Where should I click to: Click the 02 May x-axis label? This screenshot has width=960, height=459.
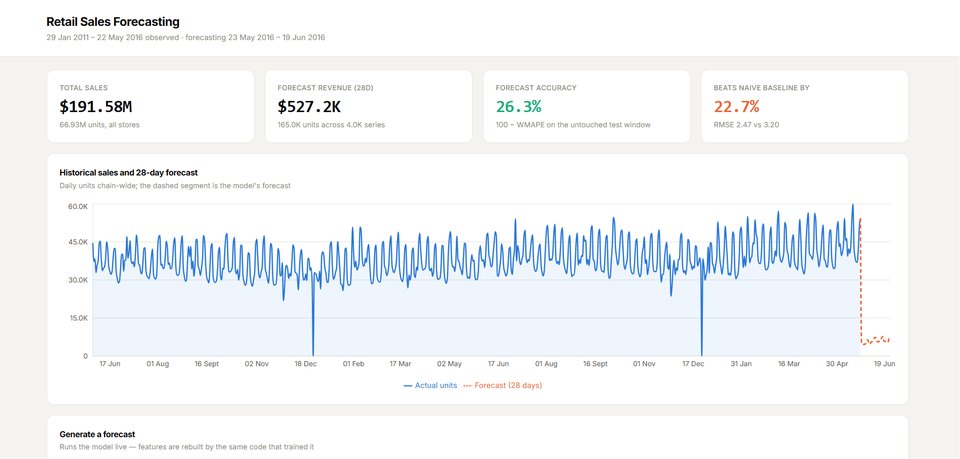450,364
